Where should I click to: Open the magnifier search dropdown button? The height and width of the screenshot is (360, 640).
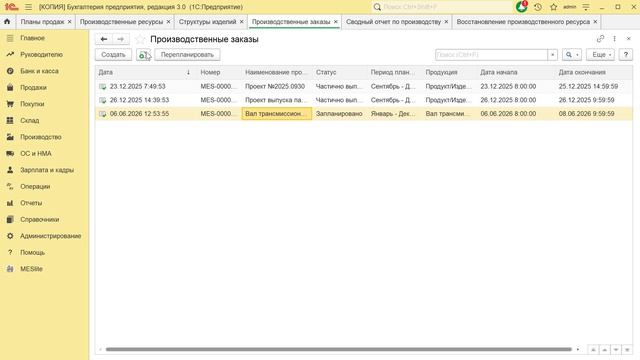(572, 55)
